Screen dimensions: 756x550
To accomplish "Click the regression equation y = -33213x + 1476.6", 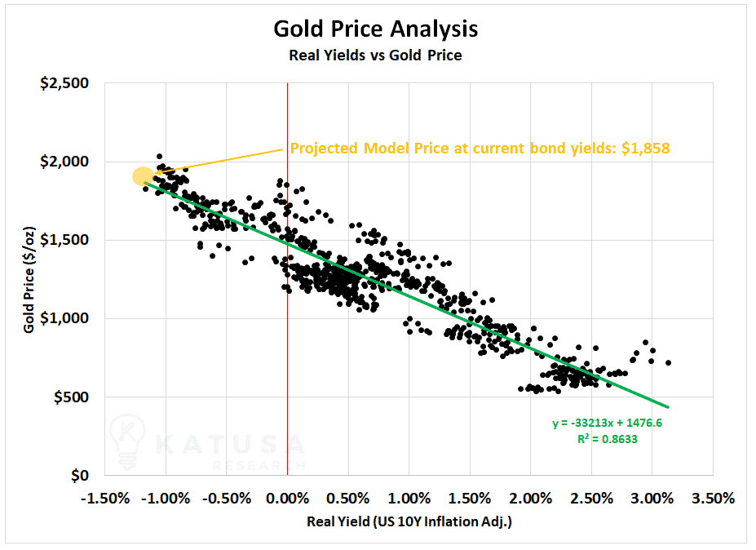I will [x=607, y=424].
